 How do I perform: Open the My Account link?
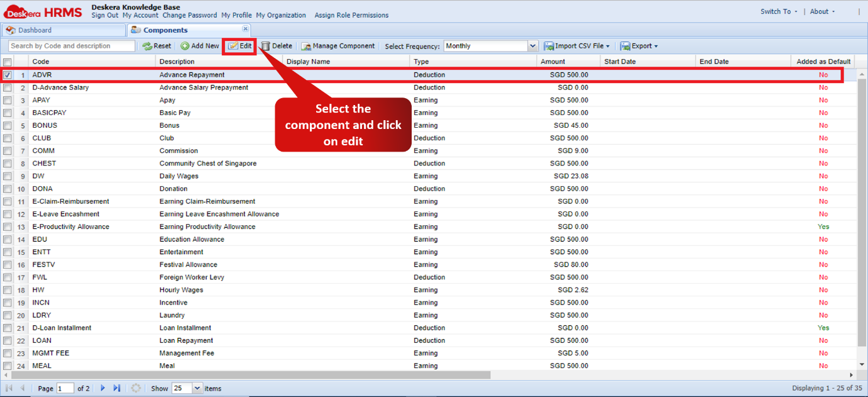141,15
